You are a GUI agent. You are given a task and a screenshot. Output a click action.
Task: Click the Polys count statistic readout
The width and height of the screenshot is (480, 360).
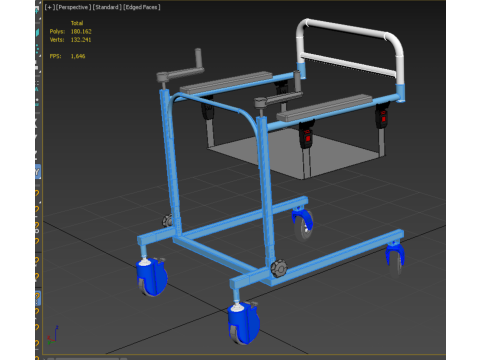point(70,31)
